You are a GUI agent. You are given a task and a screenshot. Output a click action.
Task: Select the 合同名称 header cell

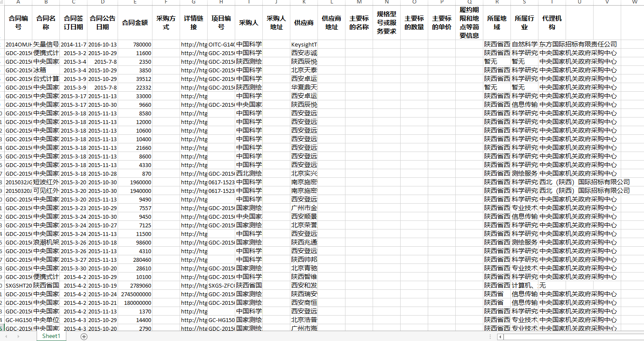click(46, 23)
